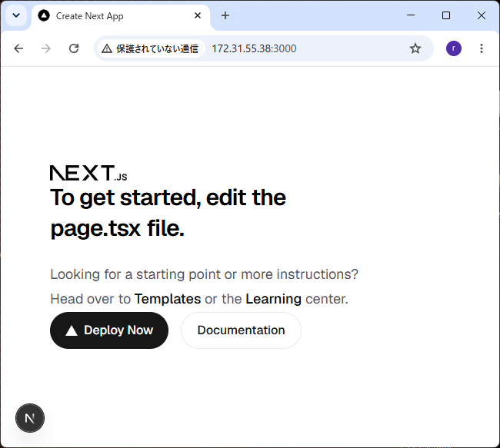Screen dimensions: 500x448
Task: Open the Documentation button
Action: click(241, 330)
